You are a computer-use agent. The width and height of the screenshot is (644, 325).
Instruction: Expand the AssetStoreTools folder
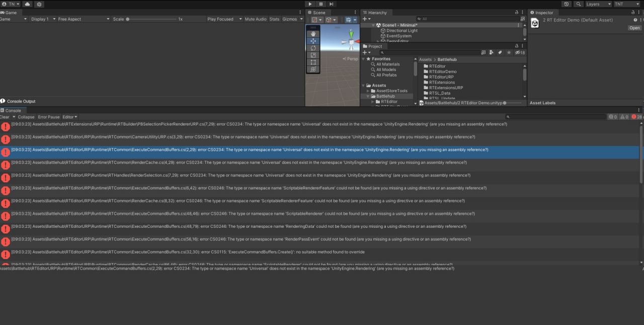click(368, 91)
